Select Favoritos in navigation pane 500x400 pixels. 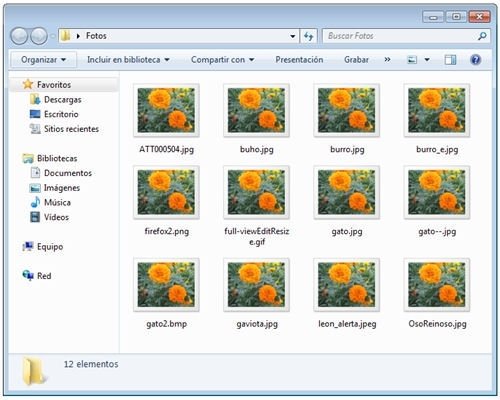[54, 85]
